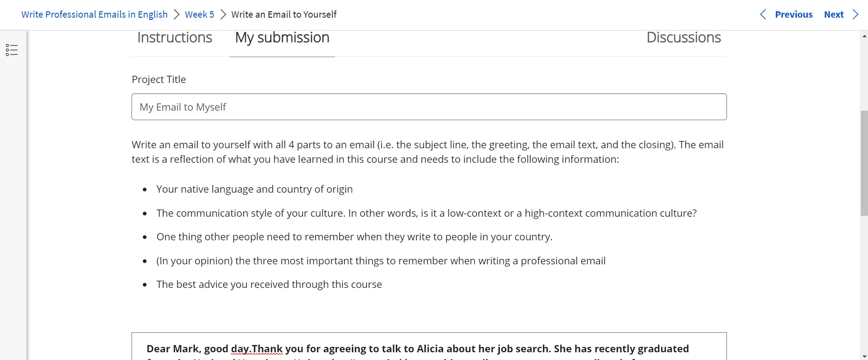
Task: Click the course materials list icon
Action: click(11, 50)
